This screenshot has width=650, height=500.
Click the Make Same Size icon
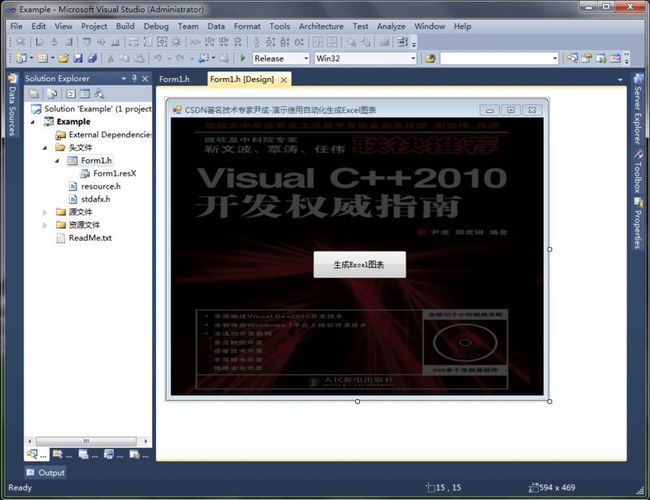[x=162, y=42]
